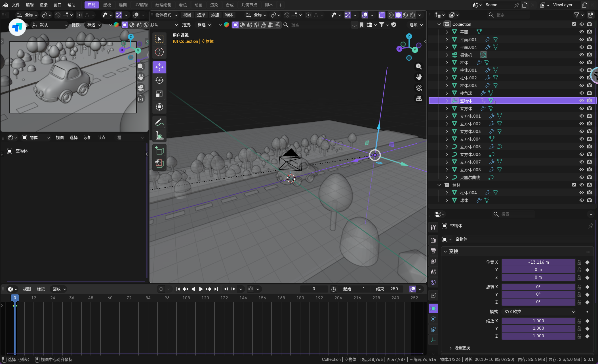Activate the Annotate pencil tool

pos(159,122)
